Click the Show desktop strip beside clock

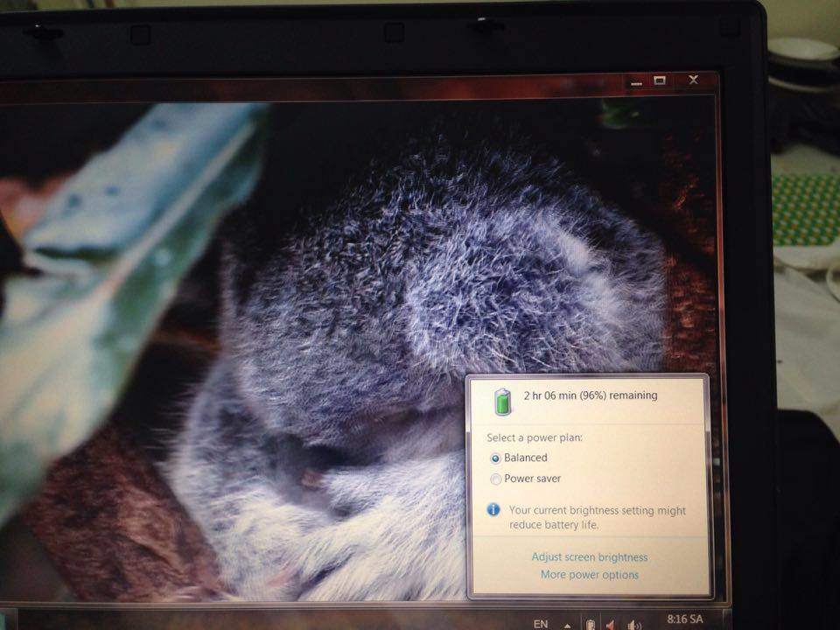tap(725, 619)
